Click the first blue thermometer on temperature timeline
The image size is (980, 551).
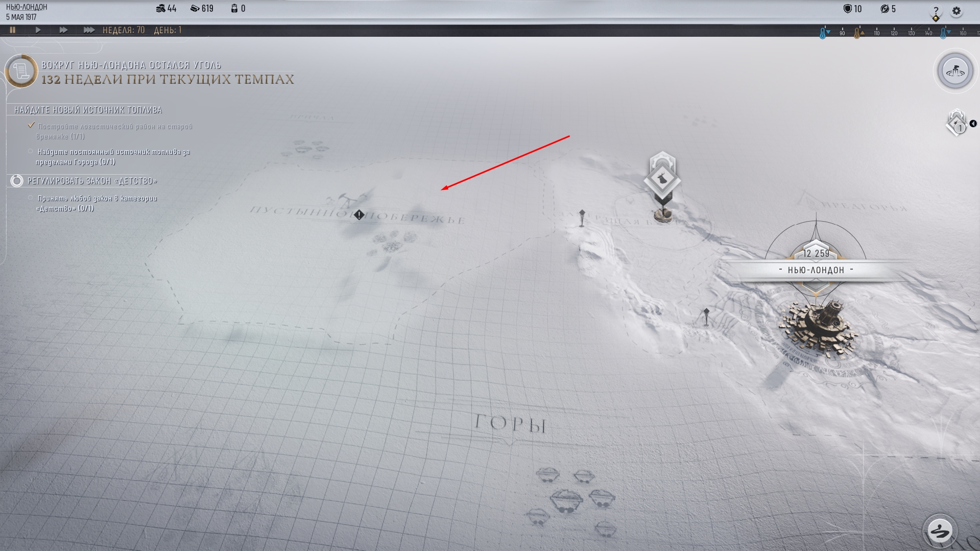pos(823,33)
